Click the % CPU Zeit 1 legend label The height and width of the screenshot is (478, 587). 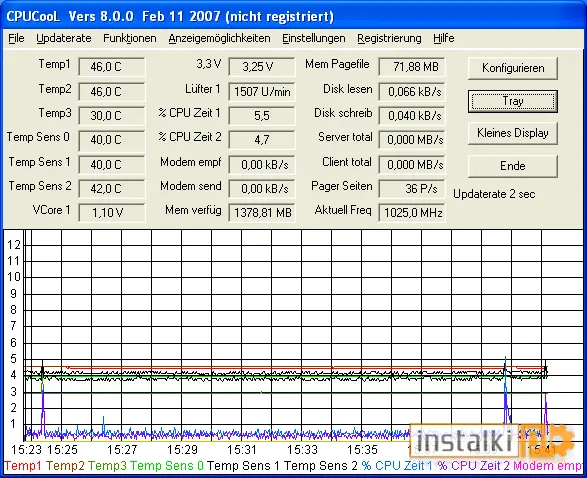pos(397,466)
